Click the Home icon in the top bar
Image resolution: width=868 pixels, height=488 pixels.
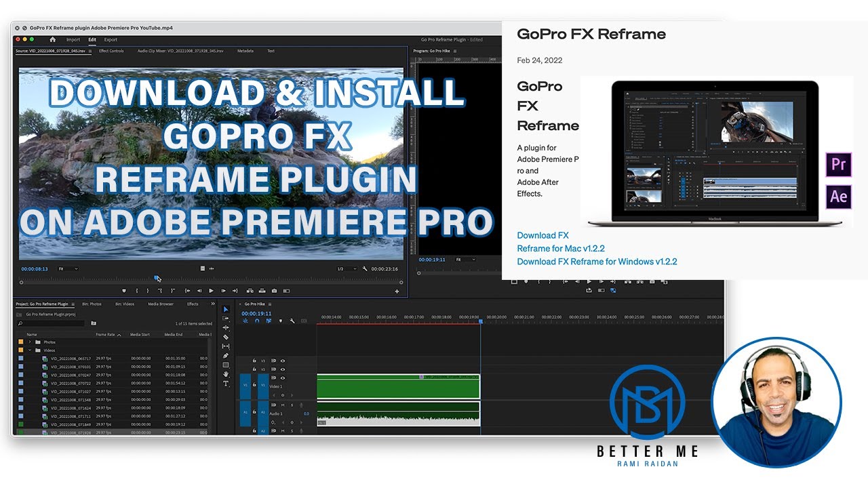click(x=52, y=39)
